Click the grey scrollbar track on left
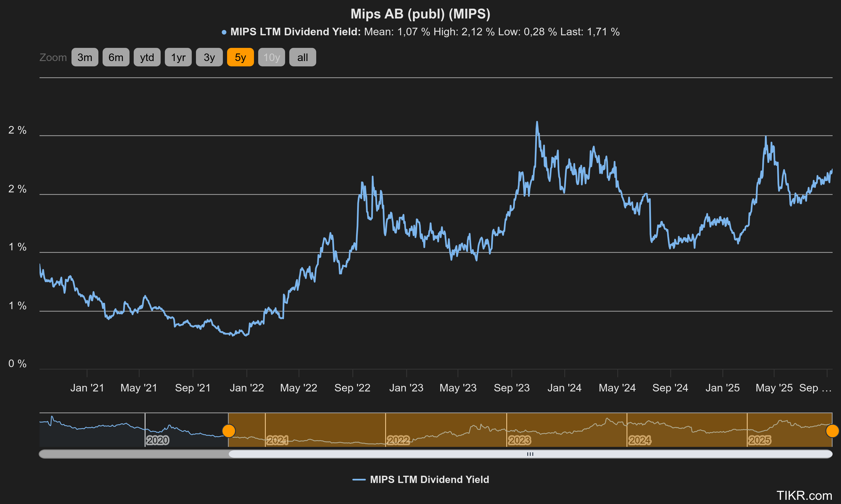This screenshot has width=841, height=504. (x=133, y=454)
